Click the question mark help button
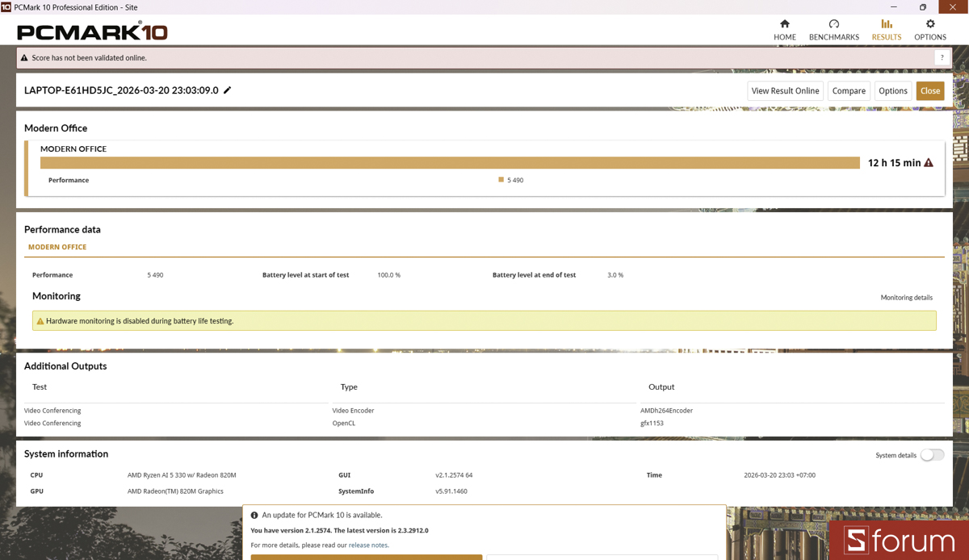 [x=942, y=58]
